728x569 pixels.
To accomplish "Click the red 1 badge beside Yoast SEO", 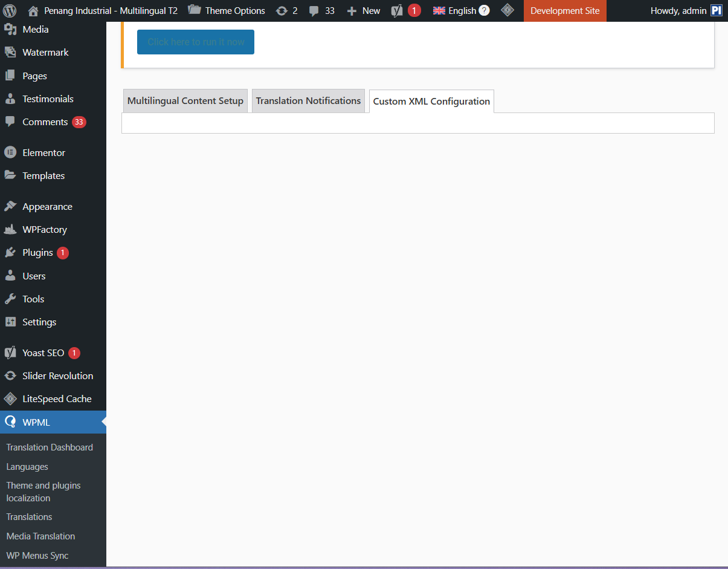I will pyautogui.click(x=74, y=353).
